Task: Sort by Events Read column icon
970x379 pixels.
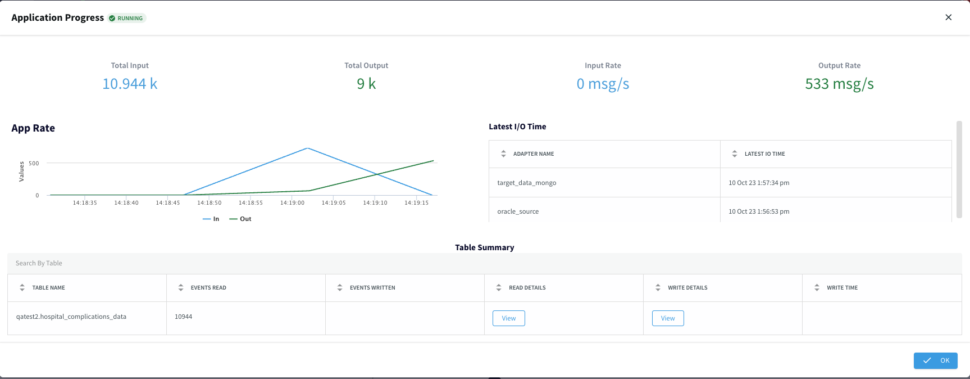Action: pos(181,287)
